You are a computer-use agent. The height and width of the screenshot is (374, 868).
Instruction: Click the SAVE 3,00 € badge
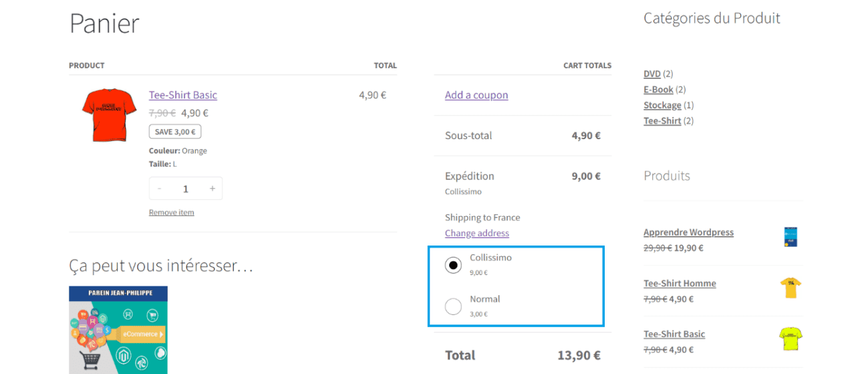pyautogui.click(x=175, y=132)
